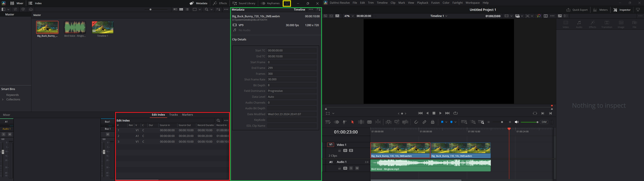The image size is (644, 181).
Task: Mute the Audio 1 track with M
Action: [x=357, y=168]
